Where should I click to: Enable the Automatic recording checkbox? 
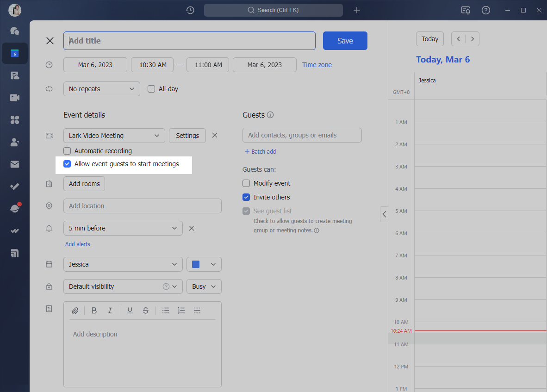(x=68, y=151)
